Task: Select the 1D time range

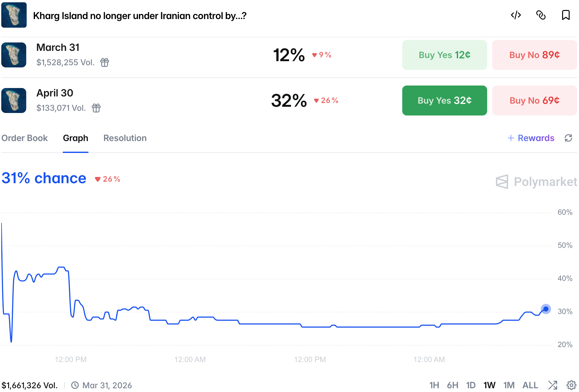Action: pyautogui.click(x=470, y=385)
